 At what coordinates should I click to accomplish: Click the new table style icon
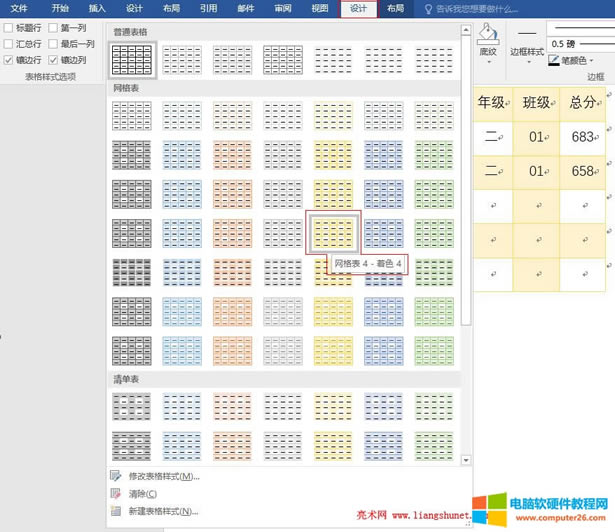(x=116, y=511)
